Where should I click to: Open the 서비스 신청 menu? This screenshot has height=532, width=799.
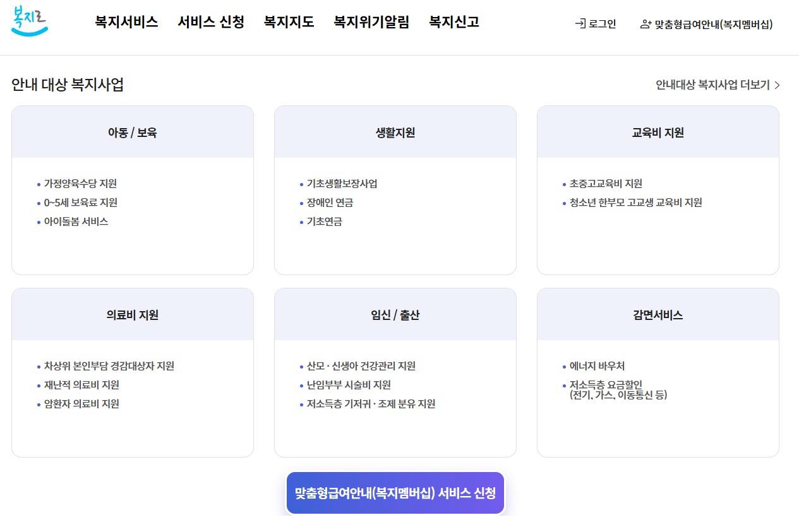[x=210, y=22]
